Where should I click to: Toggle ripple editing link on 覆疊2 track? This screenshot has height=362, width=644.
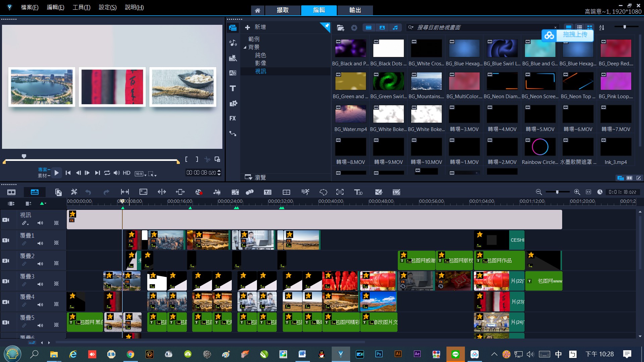pos(24,264)
